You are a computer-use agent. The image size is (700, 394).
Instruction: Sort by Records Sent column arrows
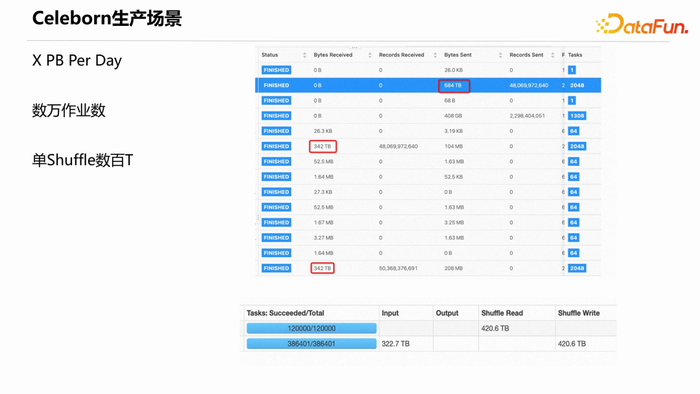(553, 55)
